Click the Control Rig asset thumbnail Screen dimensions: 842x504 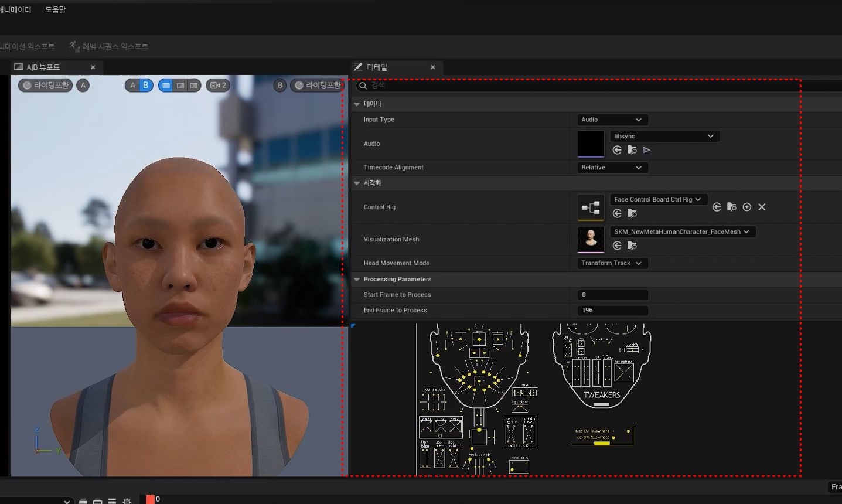click(591, 207)
